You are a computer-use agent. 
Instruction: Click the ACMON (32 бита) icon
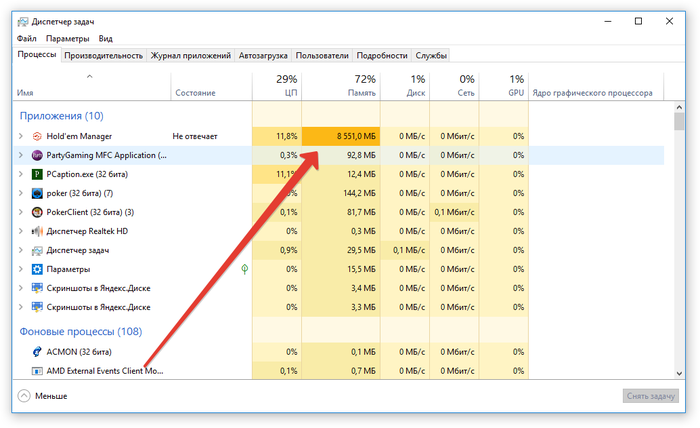(37, 352)
